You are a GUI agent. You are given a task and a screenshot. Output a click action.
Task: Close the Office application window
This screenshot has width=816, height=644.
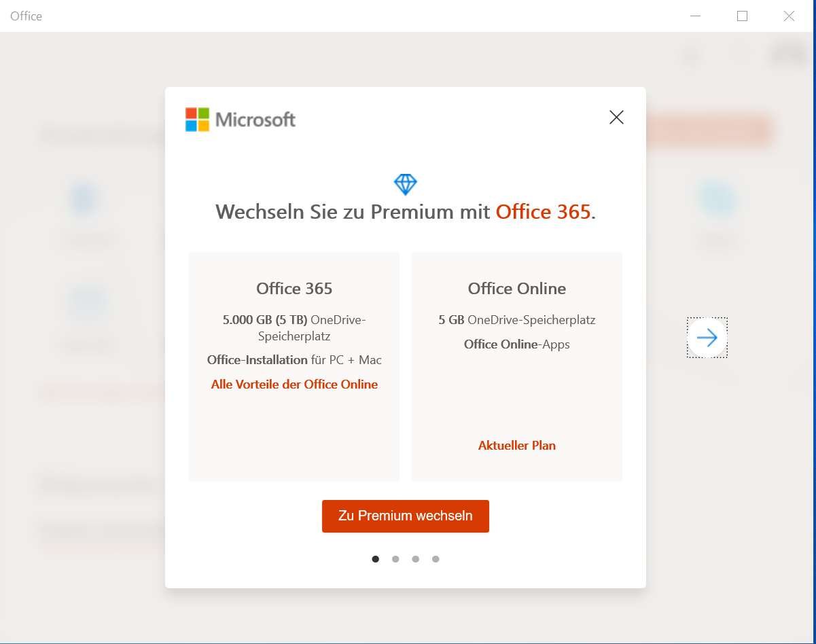[x=789, y=16]
